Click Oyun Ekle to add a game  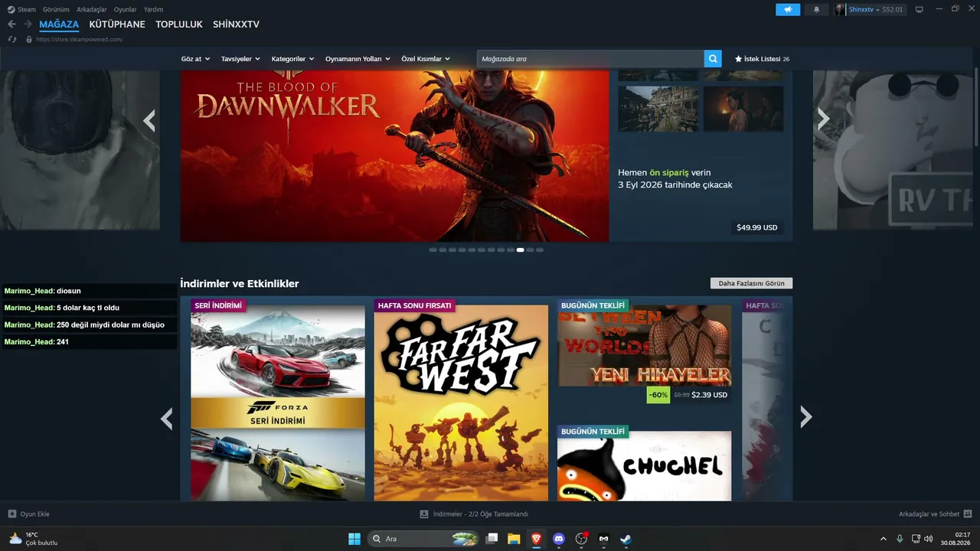coord(34,514)
